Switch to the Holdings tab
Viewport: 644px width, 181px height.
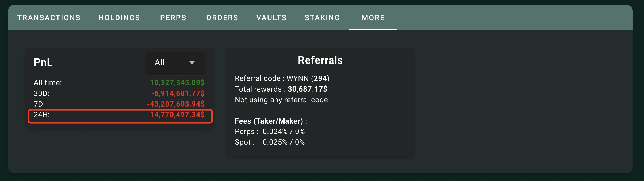(x=119, y=18)
